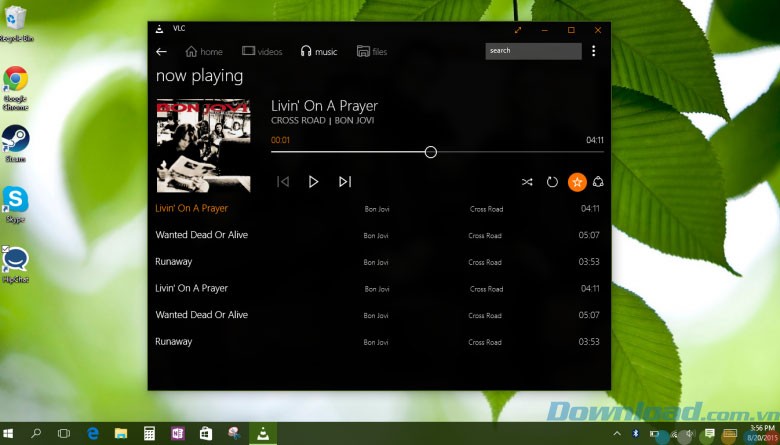This screenshot has height=445, width=780.
Task: Go to the previous track
Action: pos(283,182)
